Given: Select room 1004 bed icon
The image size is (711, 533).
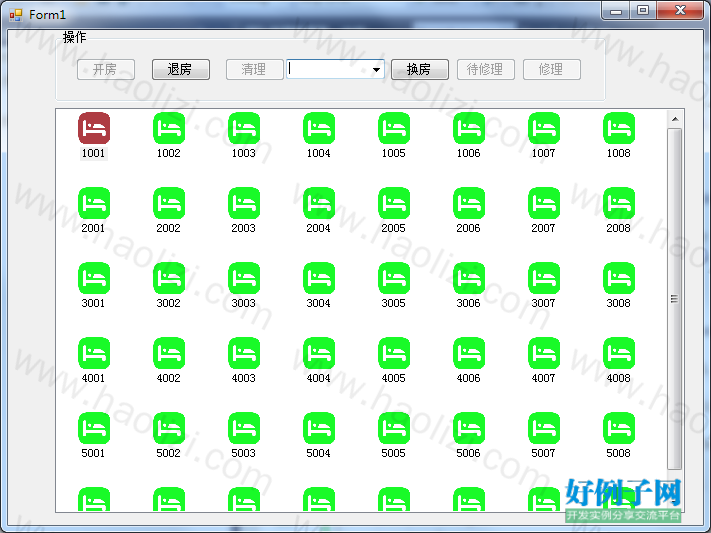Looking at the screenshot, I should (x=319, y=128).
